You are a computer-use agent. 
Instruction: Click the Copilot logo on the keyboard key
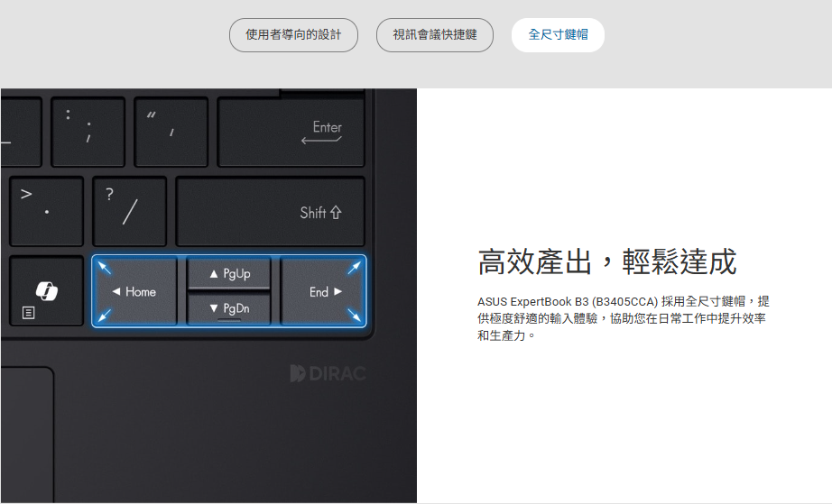(47, 290)
